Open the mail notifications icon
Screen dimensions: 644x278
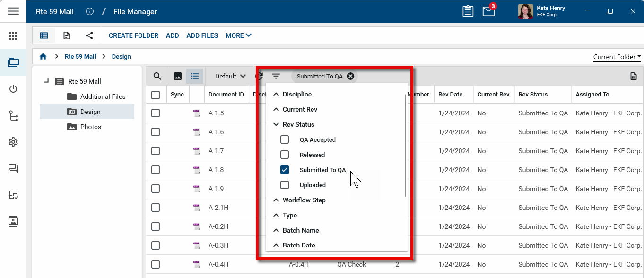click(488, 11)
